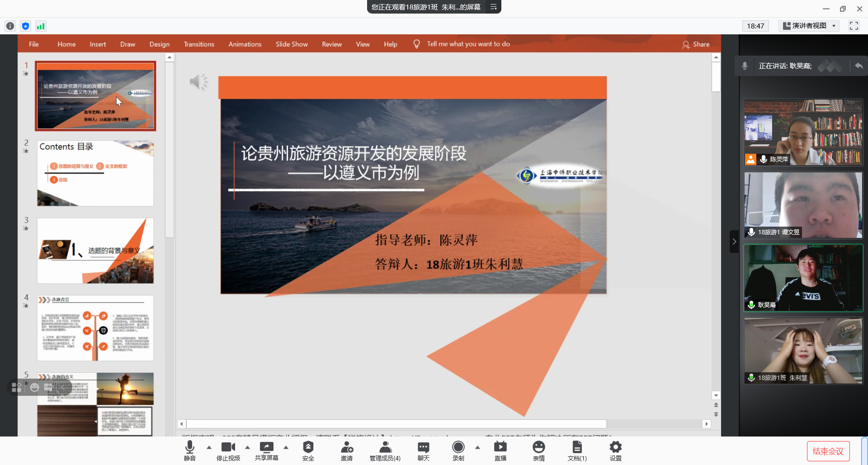The width and height of the screenshot is (868, 465).
Task: Click the 直播 live stream icon
Action: 500,450
